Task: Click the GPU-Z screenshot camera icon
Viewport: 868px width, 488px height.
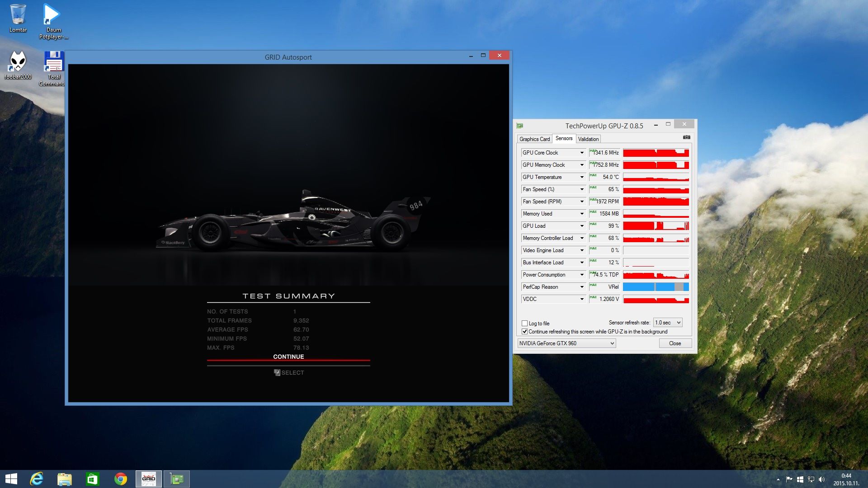Action: coord(686,137)
